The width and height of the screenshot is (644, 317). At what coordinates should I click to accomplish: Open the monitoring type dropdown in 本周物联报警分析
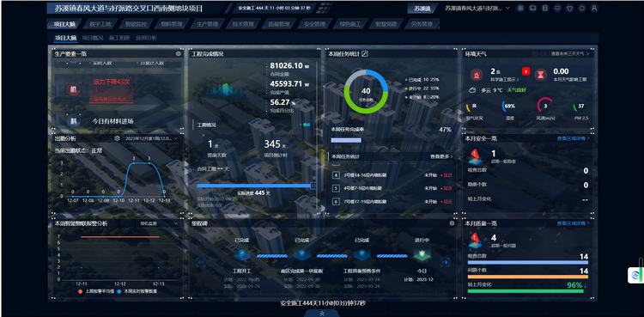click(159, 223)
